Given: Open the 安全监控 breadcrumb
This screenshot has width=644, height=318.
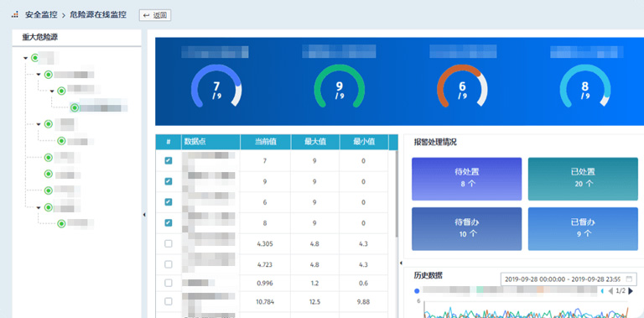Looking at the screenshot, I should coord(41,15).
